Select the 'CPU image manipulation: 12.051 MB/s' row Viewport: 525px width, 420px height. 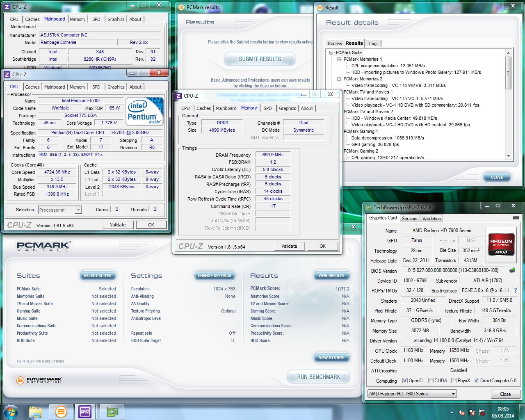388,66
